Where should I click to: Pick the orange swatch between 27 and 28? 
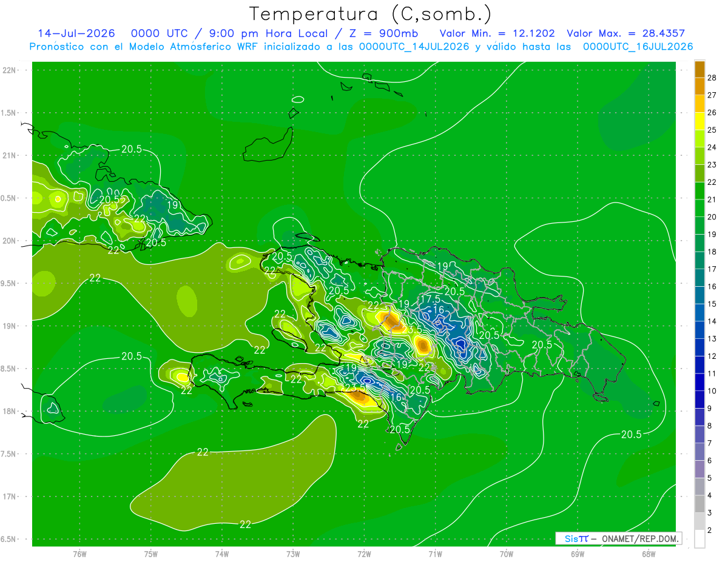tap(699, 86)
